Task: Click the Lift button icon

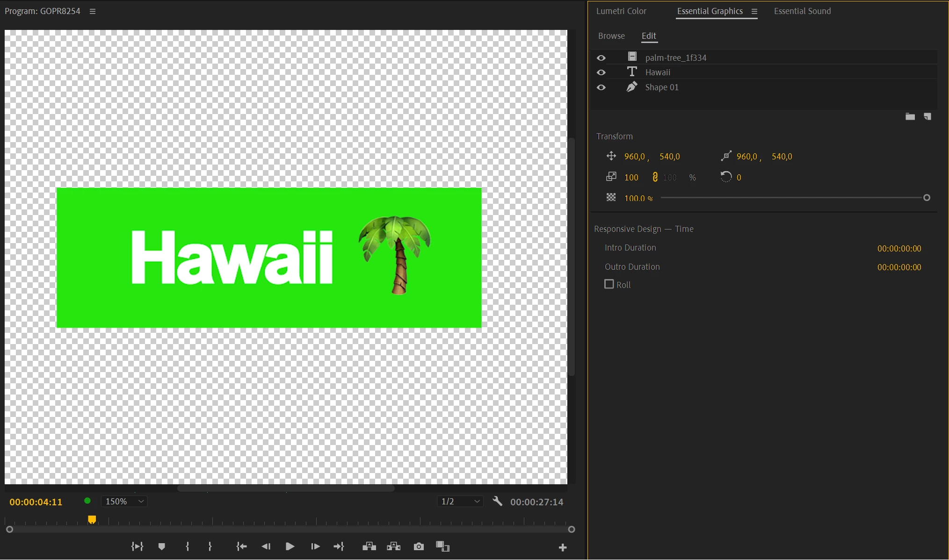Action: click(x=369, y=546)
